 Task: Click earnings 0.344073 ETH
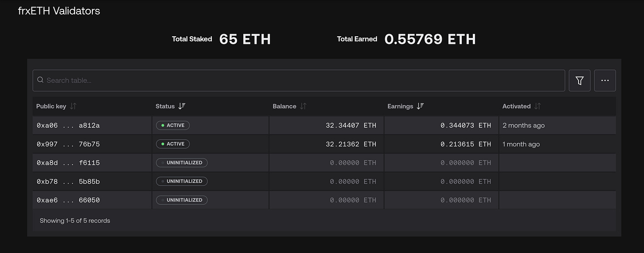click(x=466, y=126)
